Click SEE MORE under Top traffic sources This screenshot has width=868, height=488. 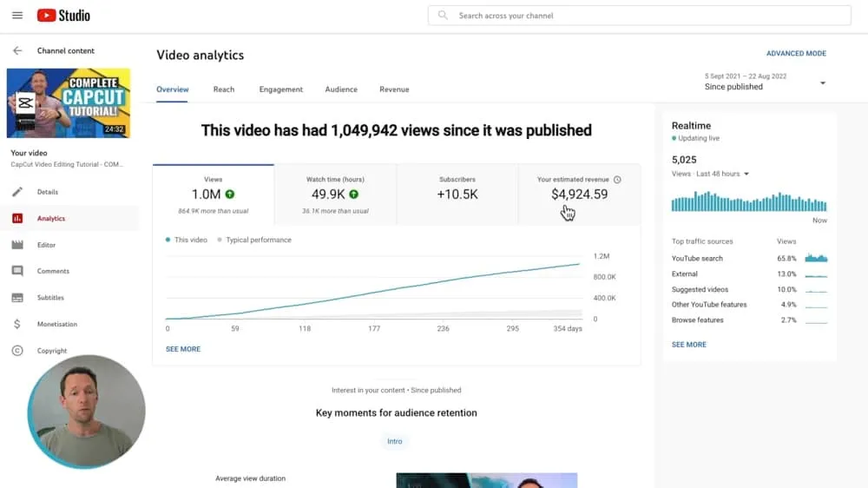pyautogui.click(x=688, y=345)
